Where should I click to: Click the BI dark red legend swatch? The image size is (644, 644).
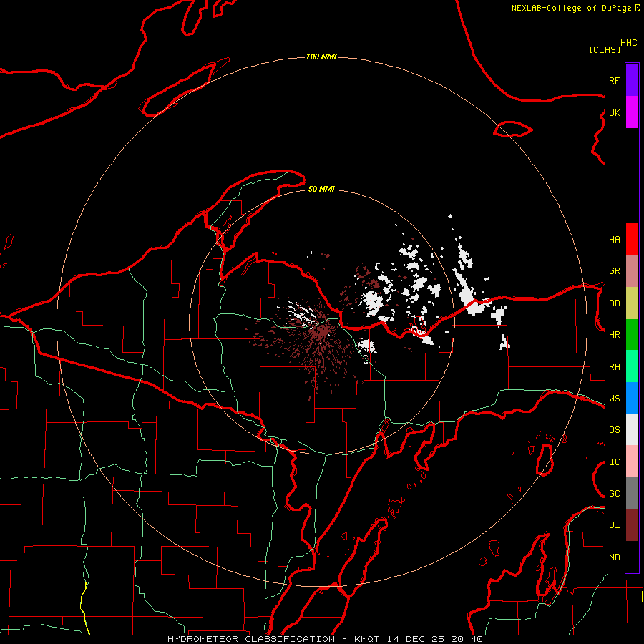(632, 525)
